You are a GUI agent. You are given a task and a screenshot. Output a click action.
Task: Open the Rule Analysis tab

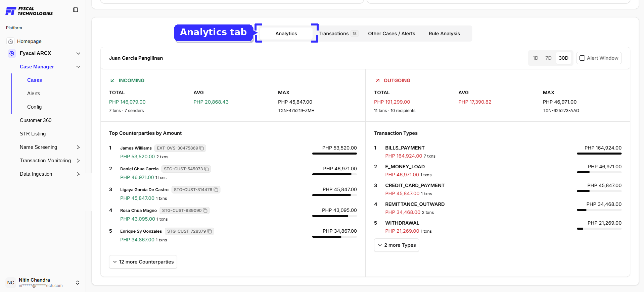(x=444, y=34)
